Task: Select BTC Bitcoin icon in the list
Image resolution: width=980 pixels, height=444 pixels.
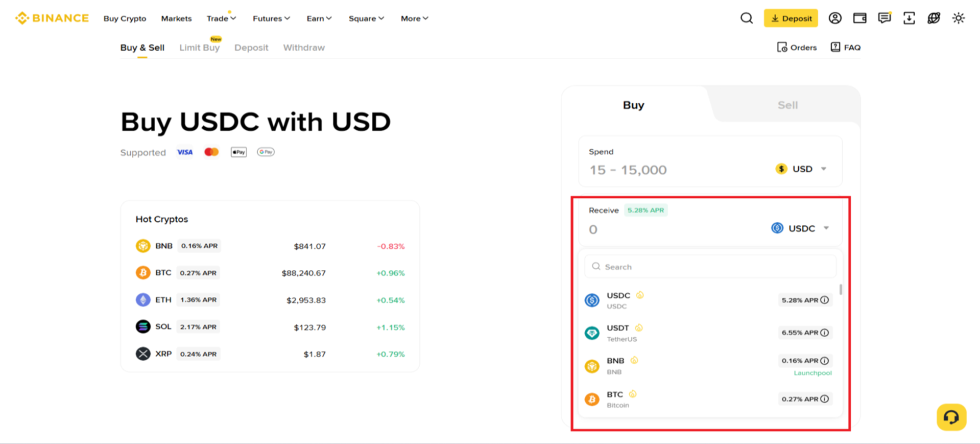Action: tap(592, 399)
